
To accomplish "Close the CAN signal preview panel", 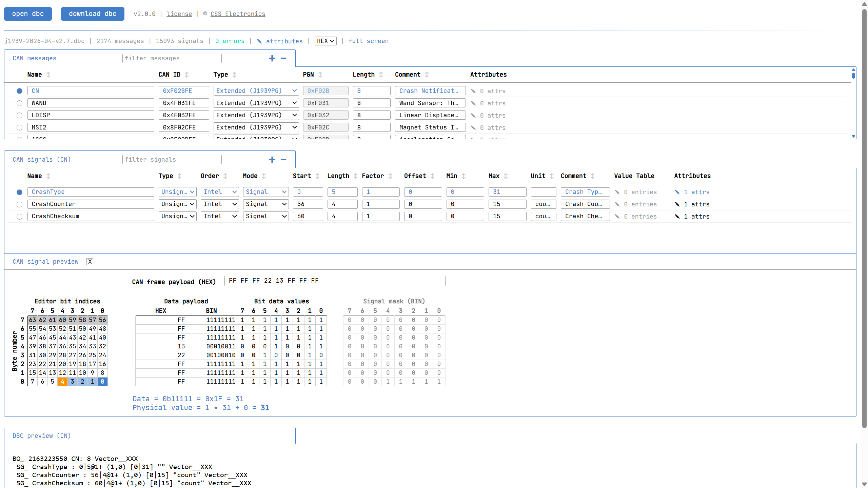I will pyautogui.click(x=90, y=262).
